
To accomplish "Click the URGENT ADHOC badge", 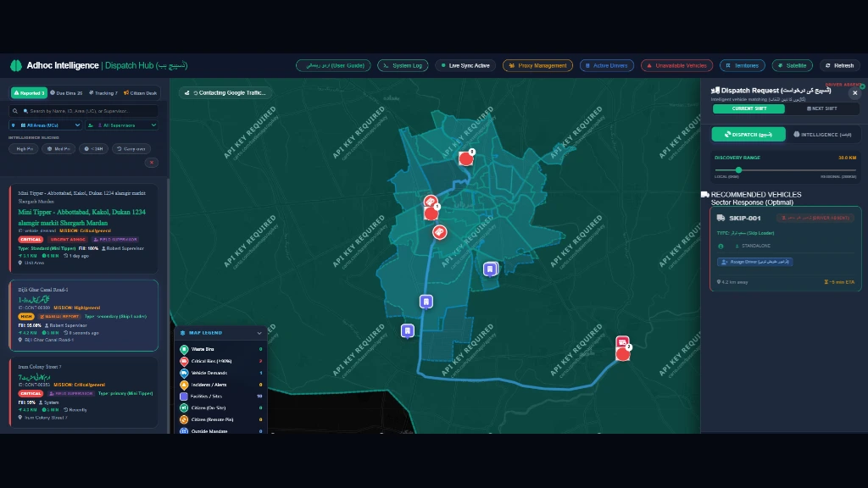I will tap(68, 240).
